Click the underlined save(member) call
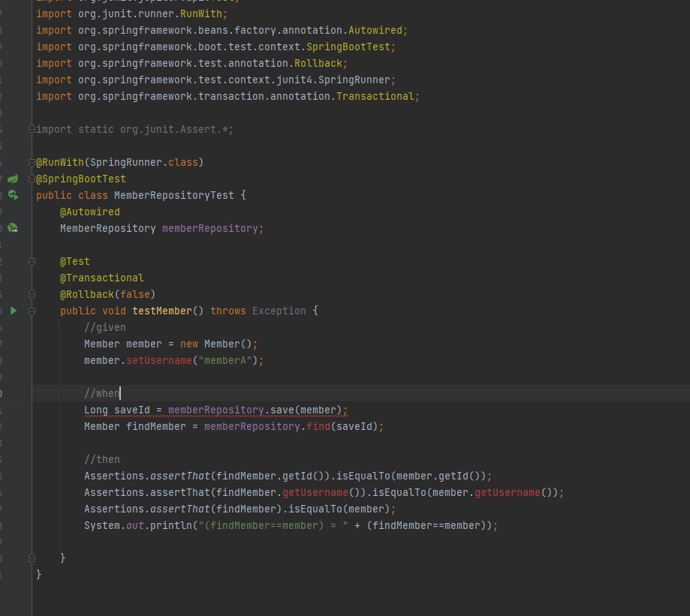 click(306, 410)
